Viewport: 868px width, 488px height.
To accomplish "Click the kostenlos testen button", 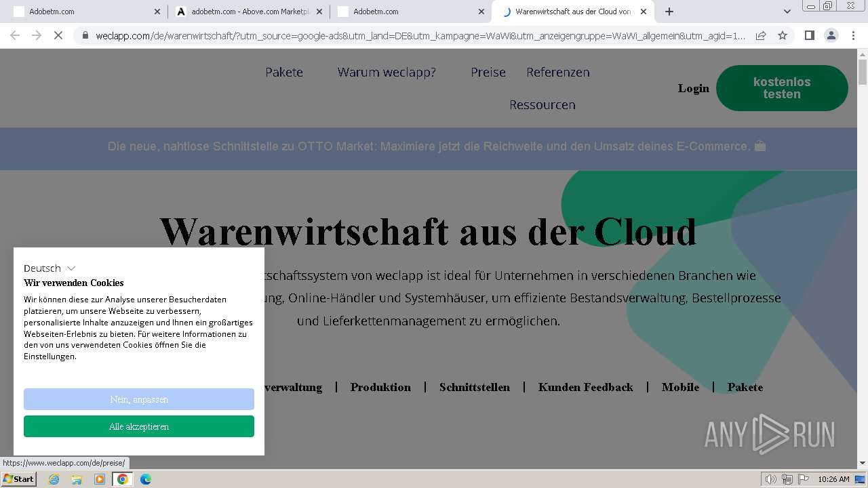I will tap(782, 88).
